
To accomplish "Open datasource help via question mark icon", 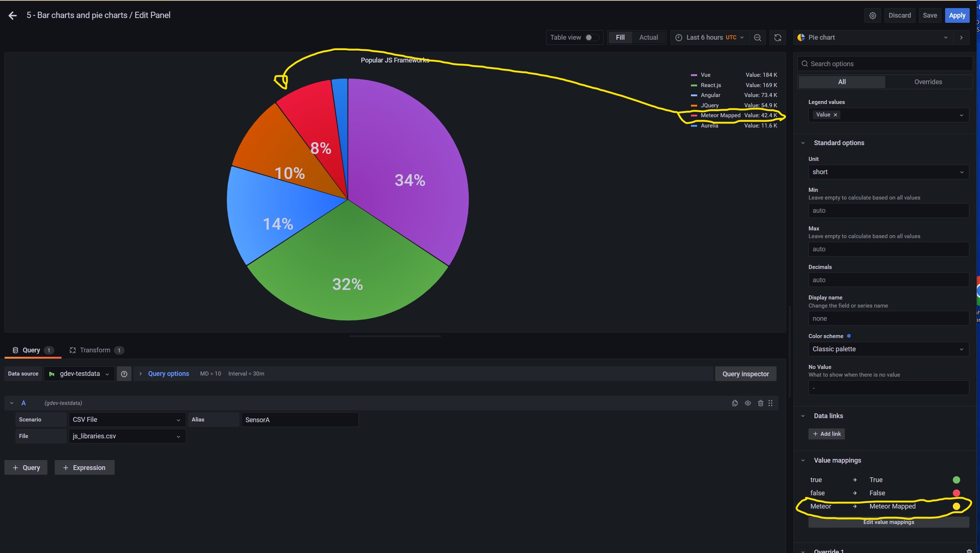I will pyautogui.click(x=124, y=373).
